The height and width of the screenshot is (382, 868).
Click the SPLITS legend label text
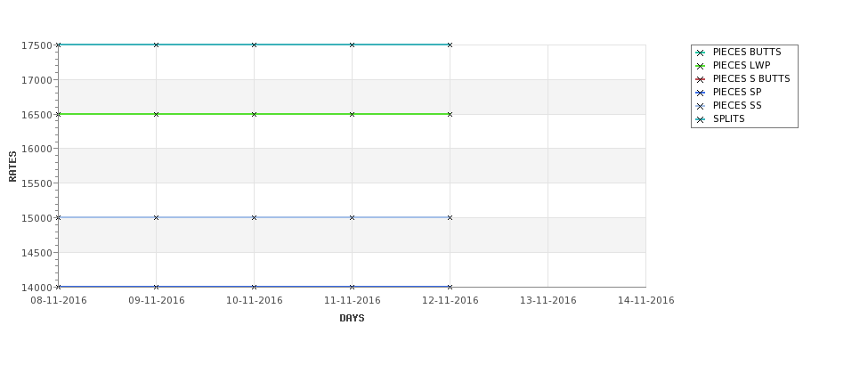pos(728,119)
